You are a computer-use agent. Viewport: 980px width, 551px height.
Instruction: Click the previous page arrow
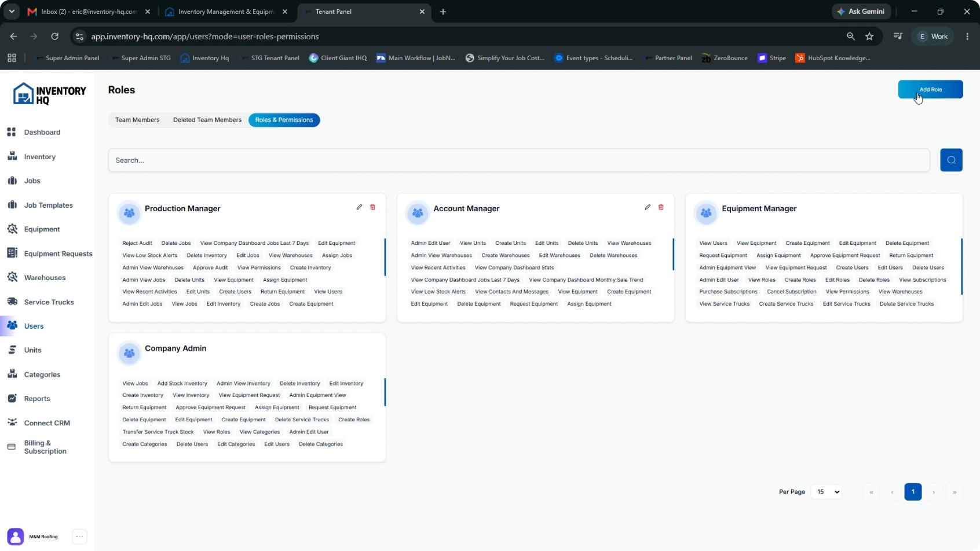point(892,492)
